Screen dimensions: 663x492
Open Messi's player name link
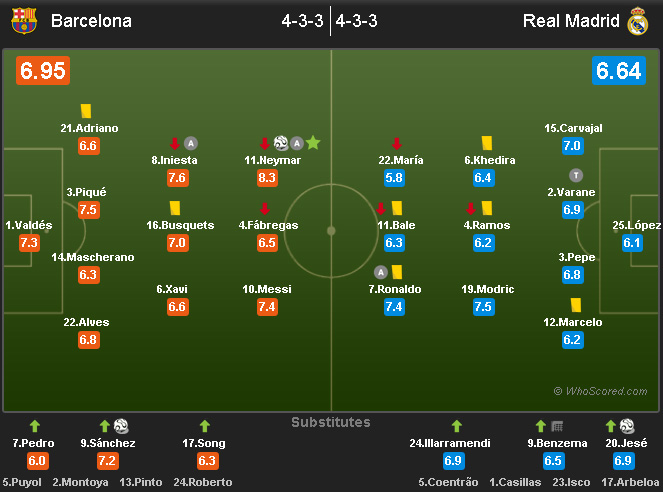tap(266, 289)
